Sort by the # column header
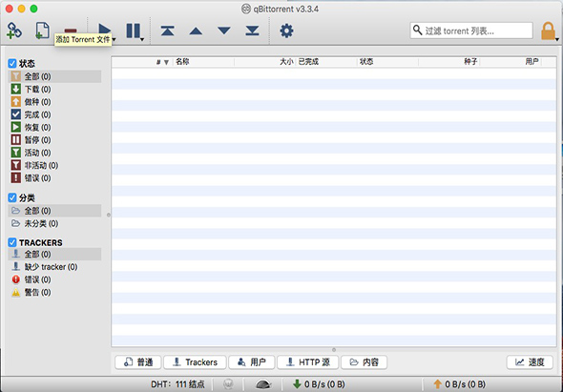 pos(142,62)
